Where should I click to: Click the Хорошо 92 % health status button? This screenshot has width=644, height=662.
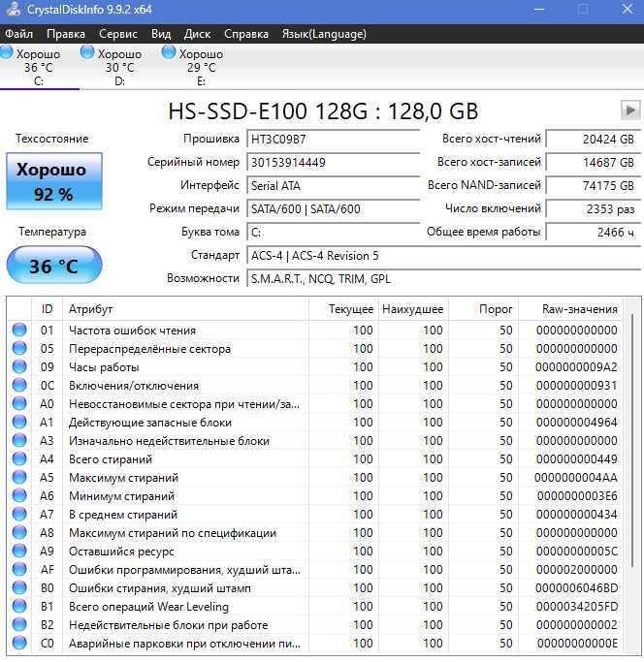[54, 181]
